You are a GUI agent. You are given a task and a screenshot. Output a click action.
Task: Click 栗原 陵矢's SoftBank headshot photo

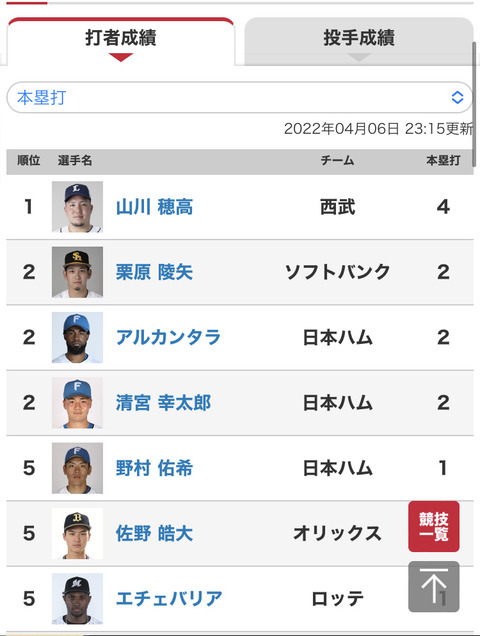coord(77,272)
